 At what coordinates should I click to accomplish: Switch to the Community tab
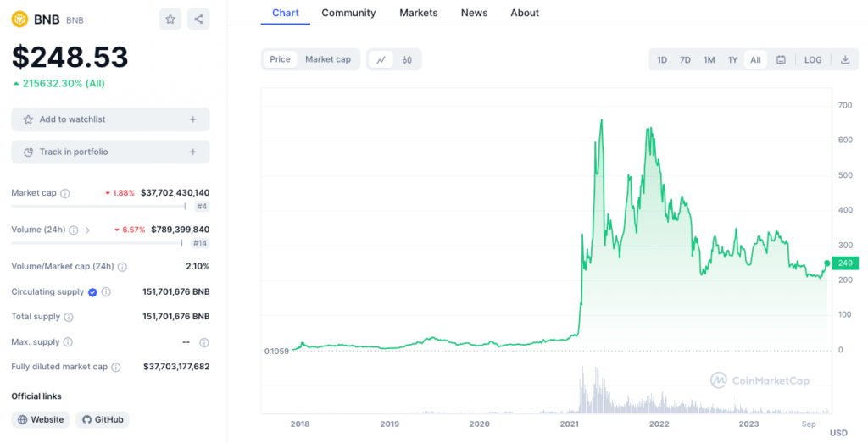click(x=348, y=13)
